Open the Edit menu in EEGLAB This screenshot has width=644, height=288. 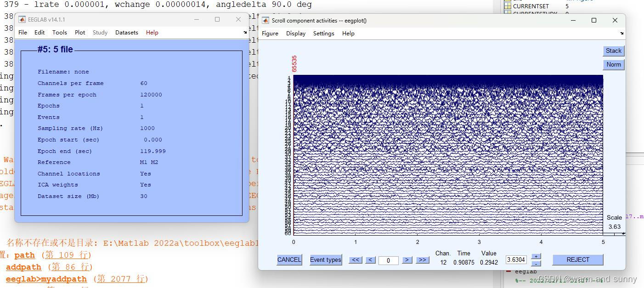[40, 32]
